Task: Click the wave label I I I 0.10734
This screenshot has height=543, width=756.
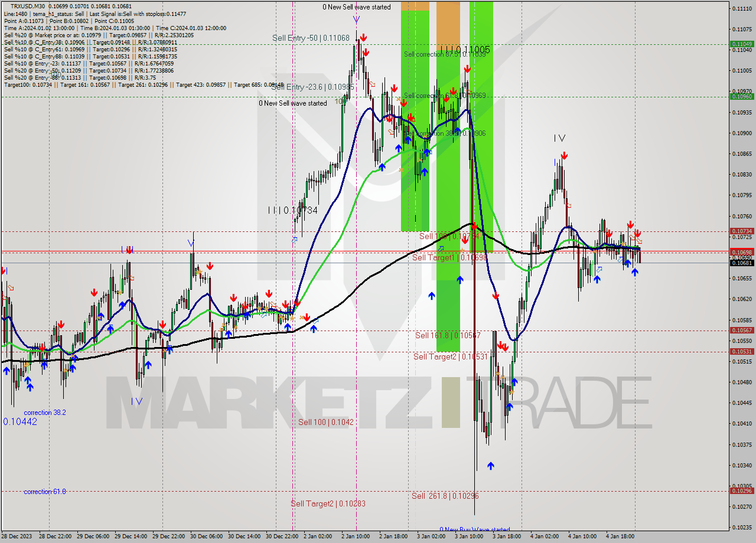Action: pos(293,210)
